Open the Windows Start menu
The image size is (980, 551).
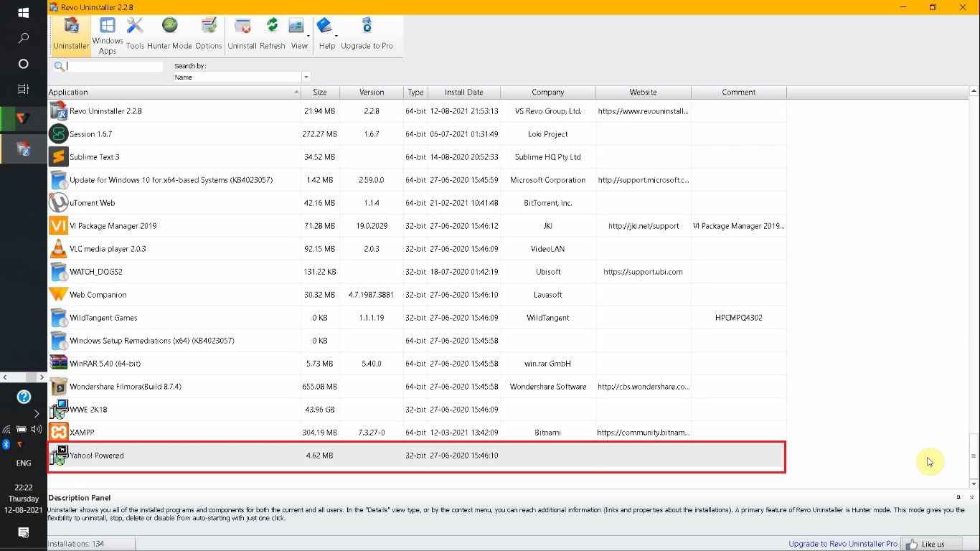[23, 13]
